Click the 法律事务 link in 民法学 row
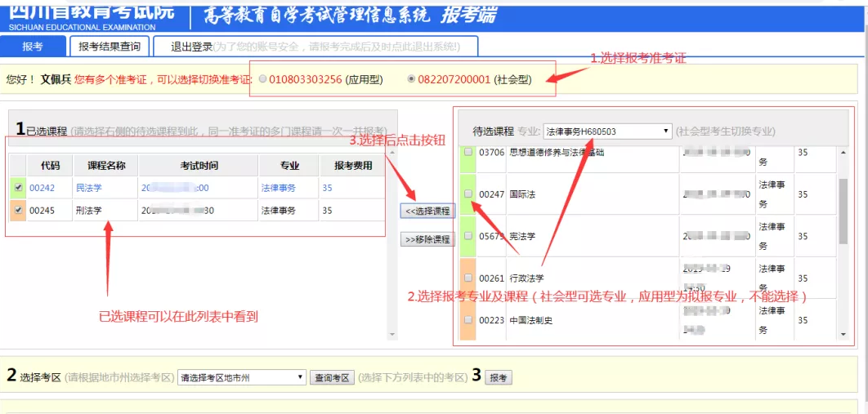The height and width of the screenshot is (414, 868). click(279, 188)
